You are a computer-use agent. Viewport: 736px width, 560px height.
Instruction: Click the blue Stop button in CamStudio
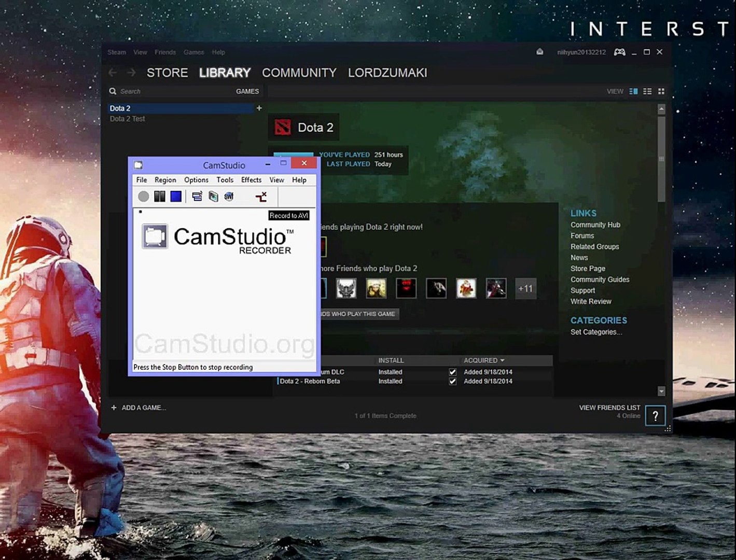pyautogui.click(x=176, y=196)
